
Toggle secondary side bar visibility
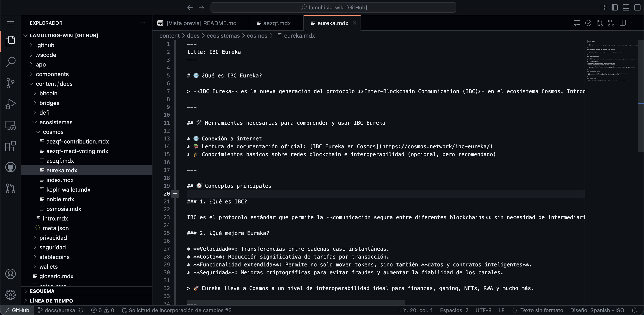[x=637, y=7]
